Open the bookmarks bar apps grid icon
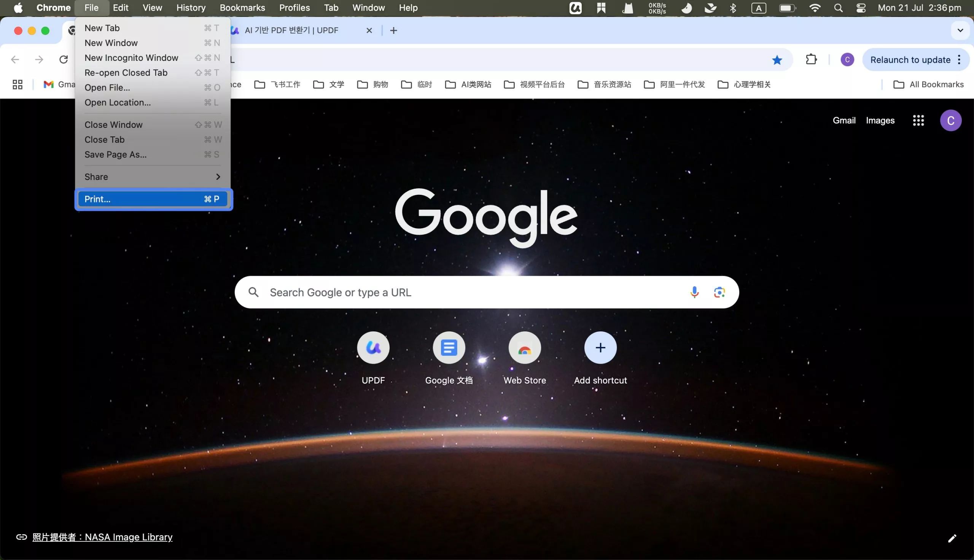 18,84
